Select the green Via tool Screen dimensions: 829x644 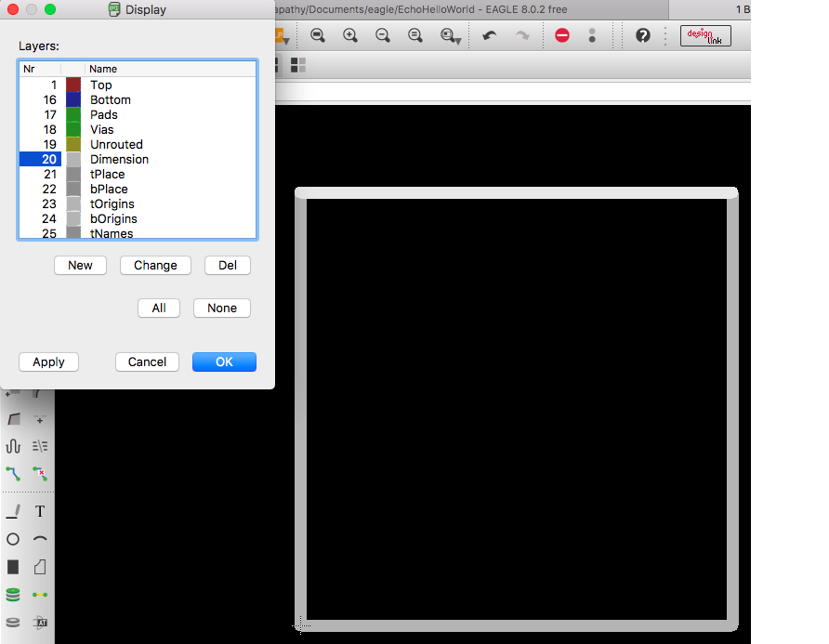click(13, 595)
